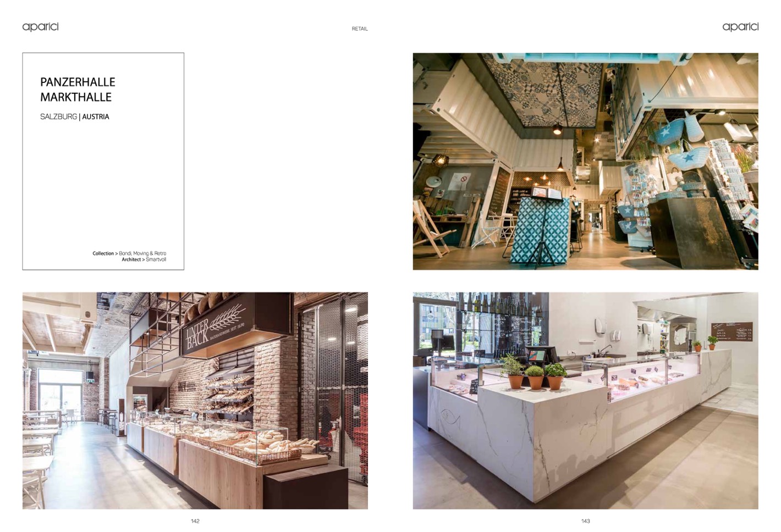Click the Architect Smartvoll credit line

(144, 259)
